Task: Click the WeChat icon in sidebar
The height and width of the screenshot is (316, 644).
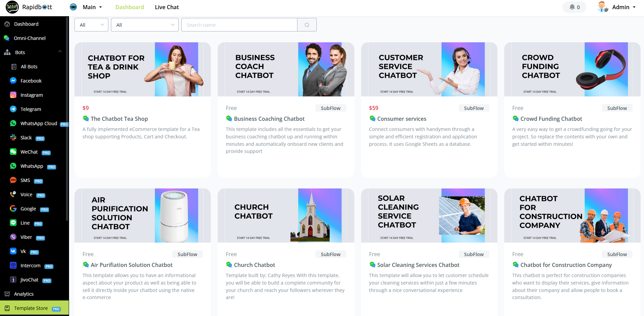Action: 13,152
